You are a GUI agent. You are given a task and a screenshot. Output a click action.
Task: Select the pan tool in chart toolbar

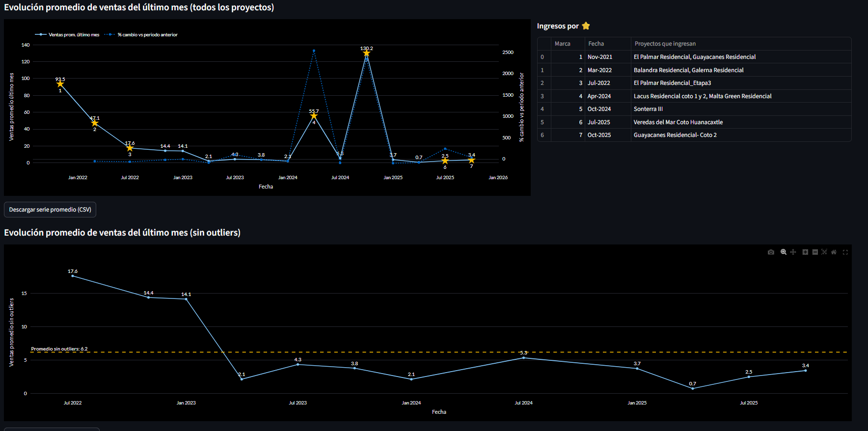pyautogui.click(x=793, y=252)
